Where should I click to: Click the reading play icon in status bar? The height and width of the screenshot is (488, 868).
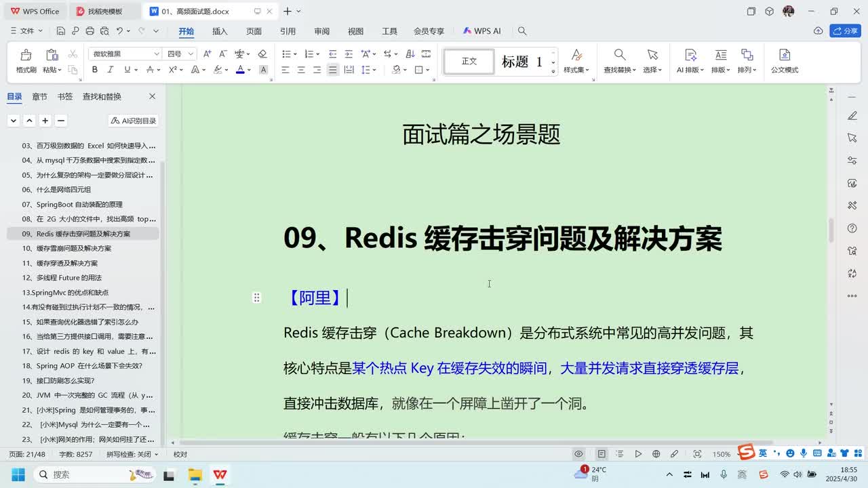point(638,454)
